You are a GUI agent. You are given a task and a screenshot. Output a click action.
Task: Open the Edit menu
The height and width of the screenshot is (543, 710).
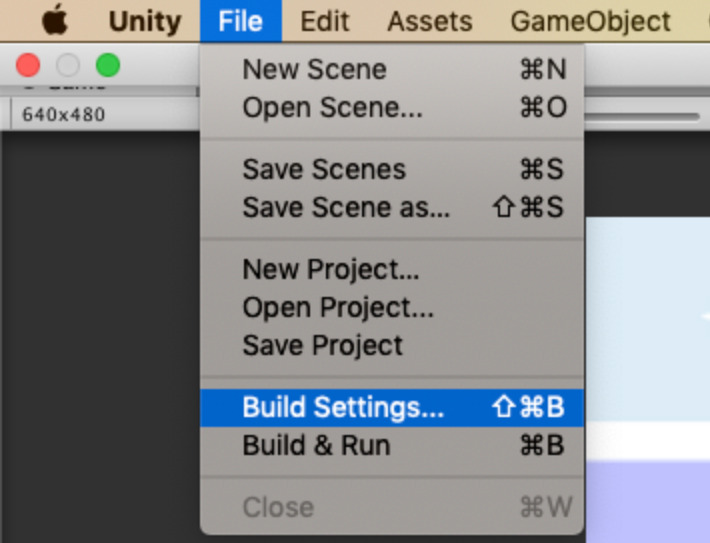pos(324,21)
